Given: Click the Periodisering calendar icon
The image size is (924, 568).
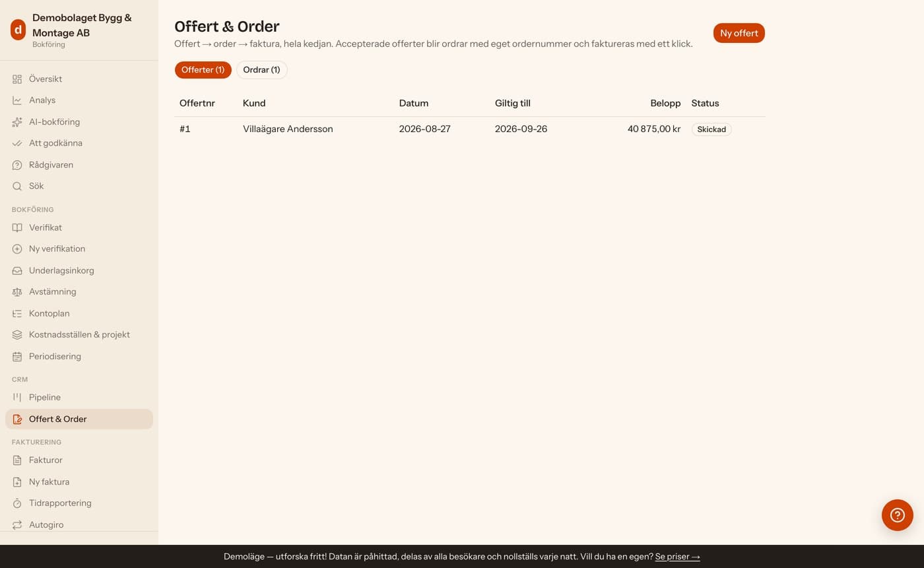Looking at the screenshot, I should [x=17, y=357].
